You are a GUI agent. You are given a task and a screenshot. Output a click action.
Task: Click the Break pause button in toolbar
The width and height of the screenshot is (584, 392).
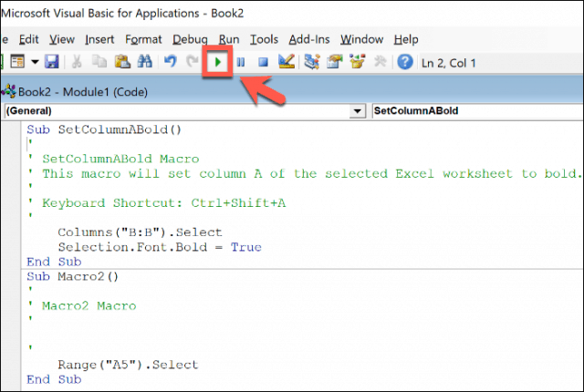[x=241, y=62]
